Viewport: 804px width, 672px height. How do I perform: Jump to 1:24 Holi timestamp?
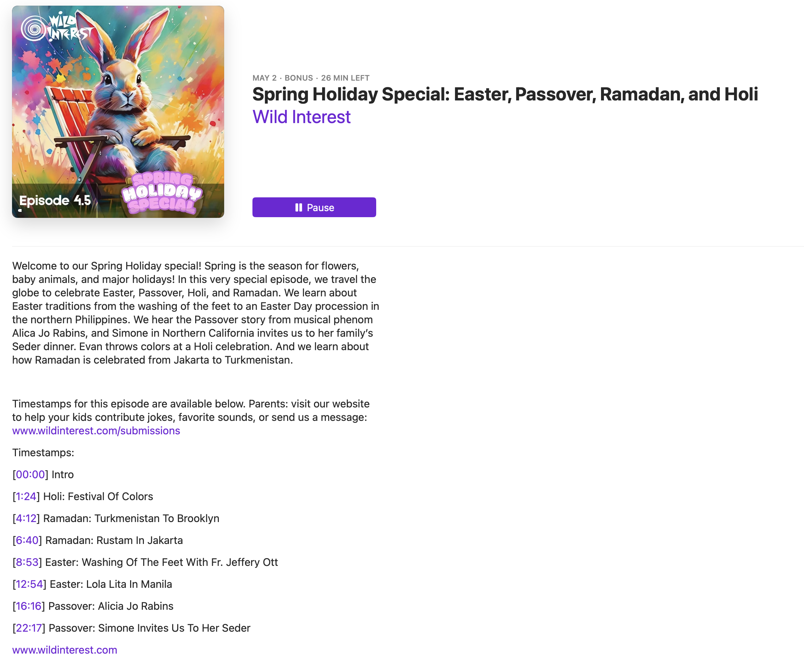[26, 496]
